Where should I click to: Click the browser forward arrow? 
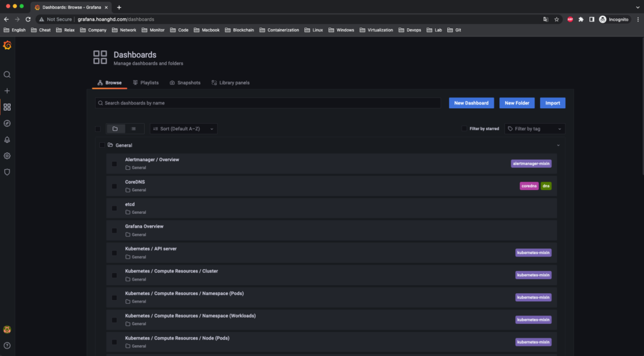[17, 19]
